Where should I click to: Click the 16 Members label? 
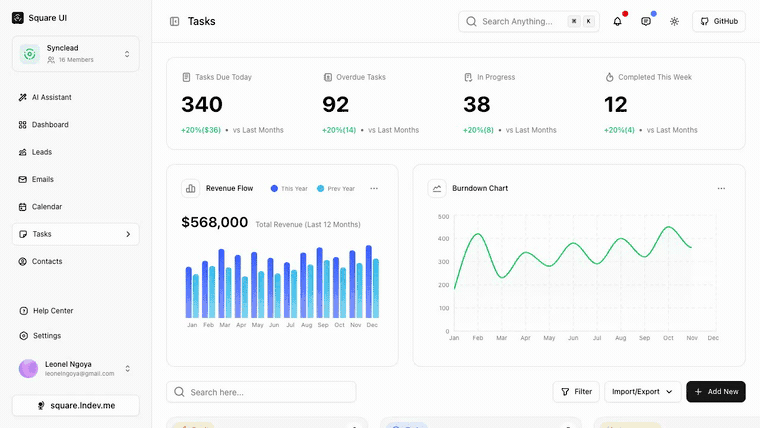coord(76,60)
